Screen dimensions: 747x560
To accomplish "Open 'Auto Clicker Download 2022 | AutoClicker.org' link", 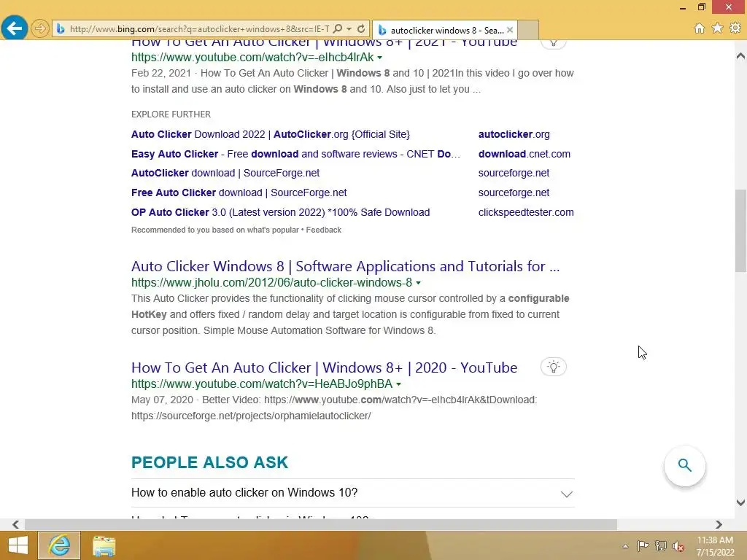I will point(270,134).
